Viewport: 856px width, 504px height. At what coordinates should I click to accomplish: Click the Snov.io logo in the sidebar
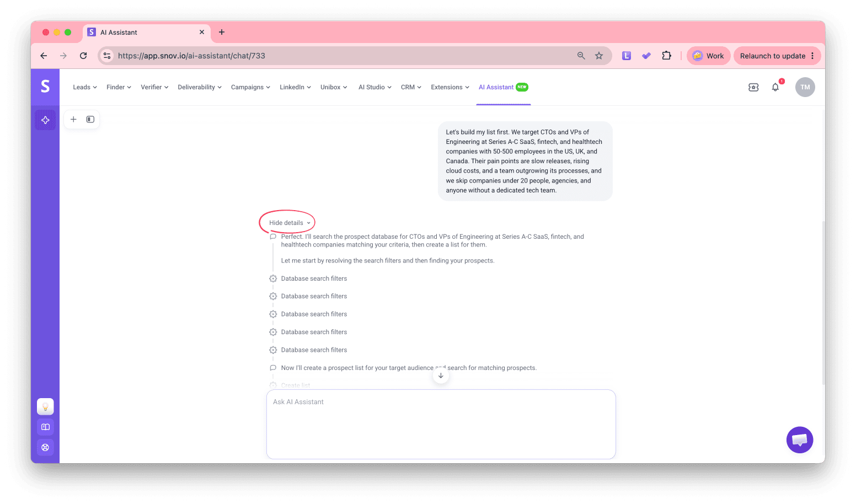[x=45, y=87]
